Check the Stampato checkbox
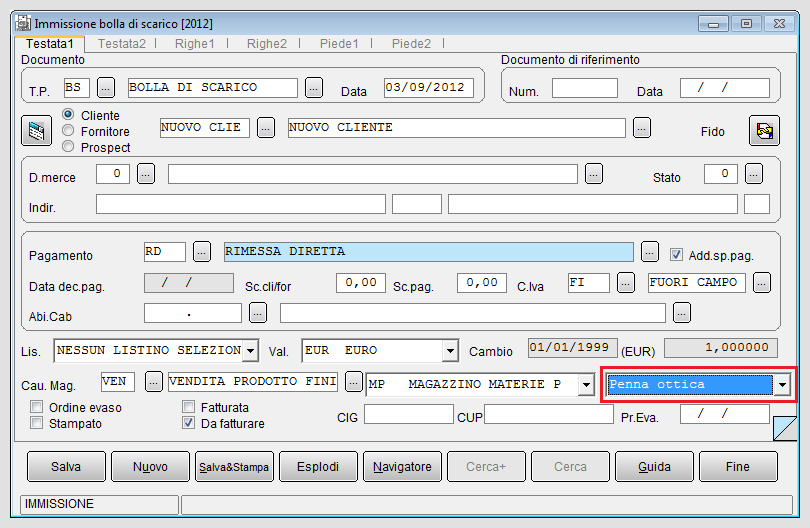Screen dimensions: 810x528 pos(36,423)
